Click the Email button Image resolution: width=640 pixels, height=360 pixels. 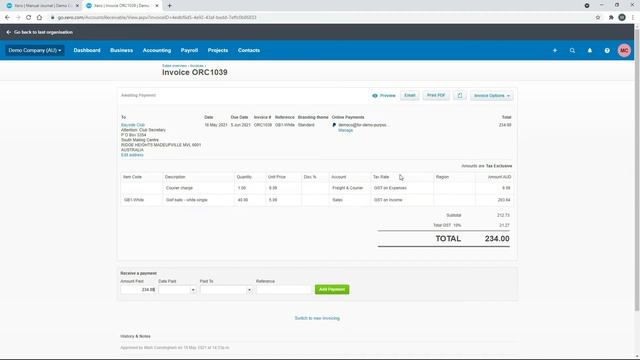point(409,96)
